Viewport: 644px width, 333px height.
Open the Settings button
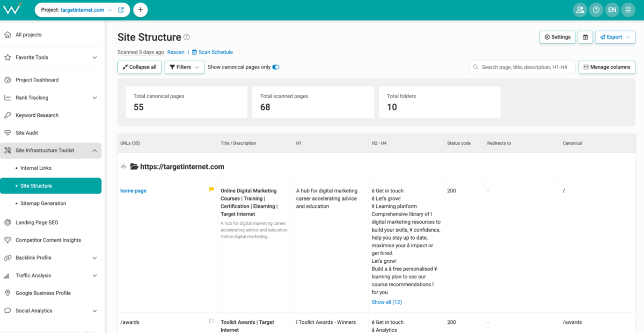click(558, 37)
